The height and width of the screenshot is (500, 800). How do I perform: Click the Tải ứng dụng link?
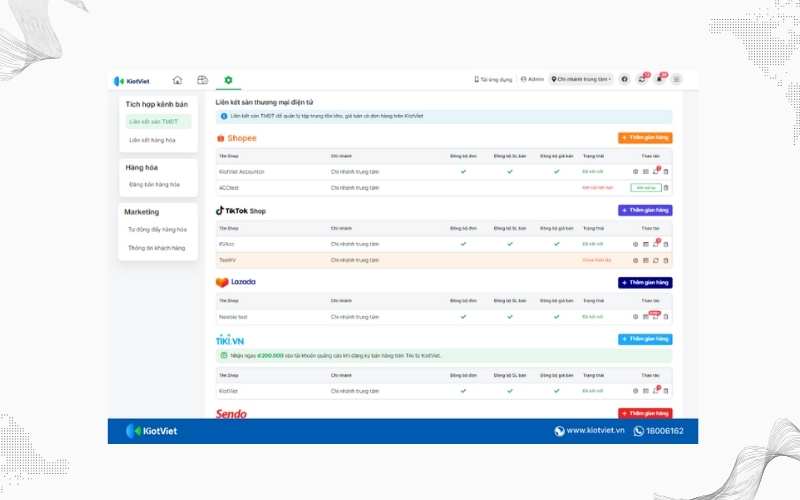click(493, 79)
